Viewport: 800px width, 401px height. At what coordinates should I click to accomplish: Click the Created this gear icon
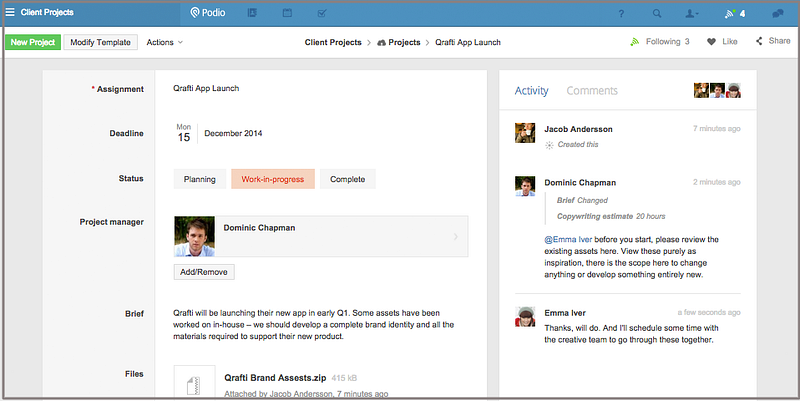point(549,145)
